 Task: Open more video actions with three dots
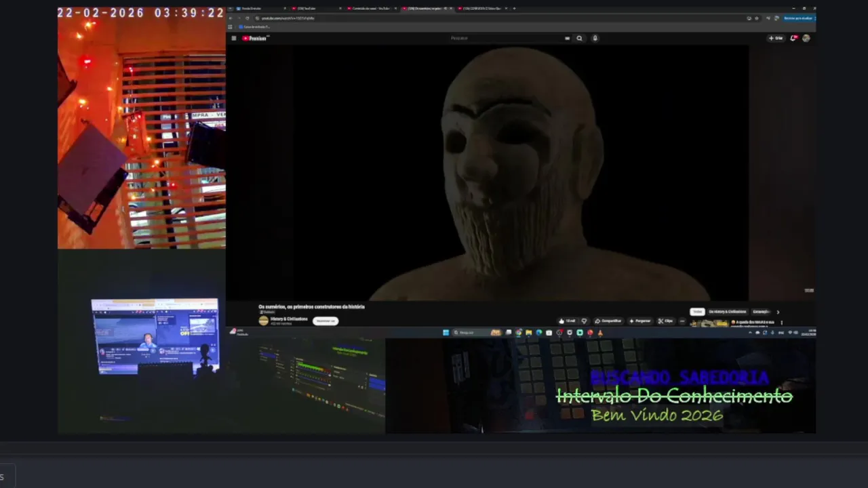coord(682,321)
